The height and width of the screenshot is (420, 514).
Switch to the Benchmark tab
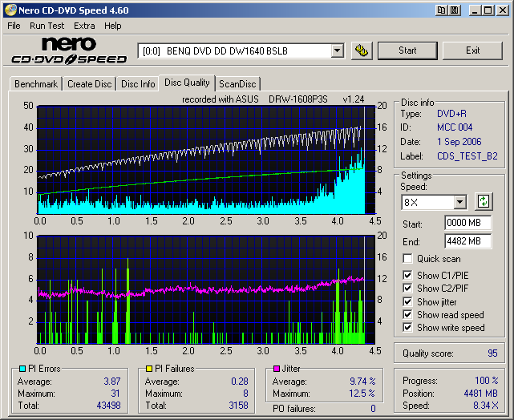[x=36, y=84]
